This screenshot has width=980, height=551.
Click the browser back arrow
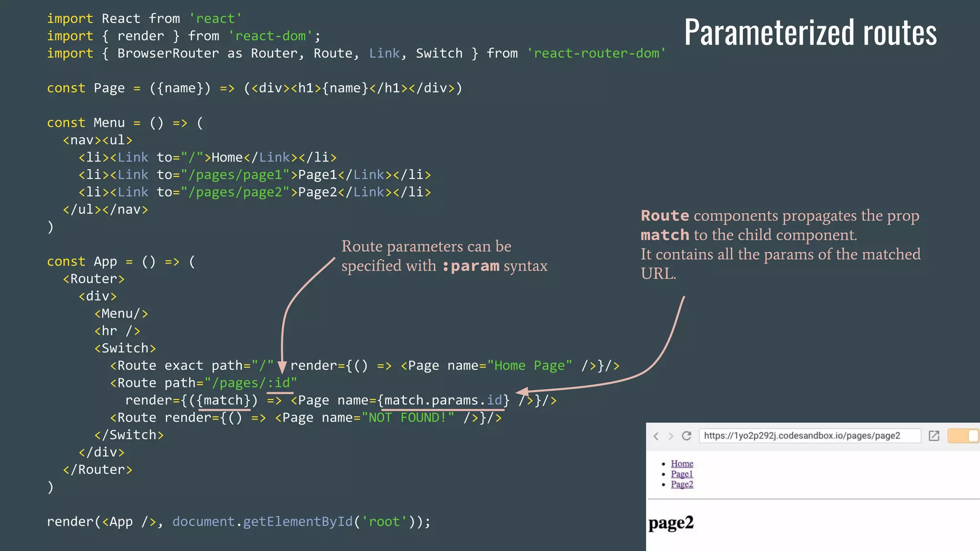656,436
